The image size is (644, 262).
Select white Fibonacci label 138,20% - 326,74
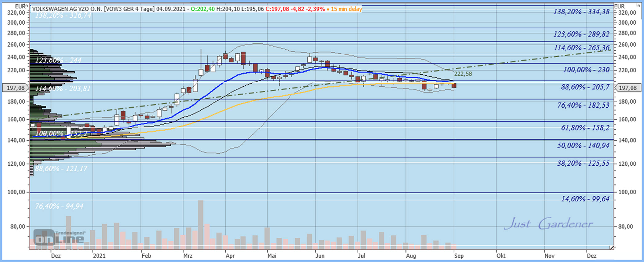[63, 15]
